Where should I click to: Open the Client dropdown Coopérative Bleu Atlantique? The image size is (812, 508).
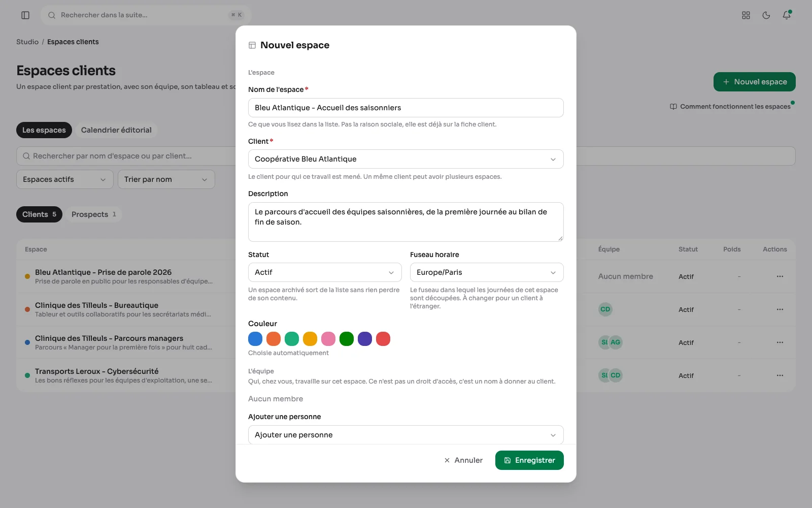406,159
